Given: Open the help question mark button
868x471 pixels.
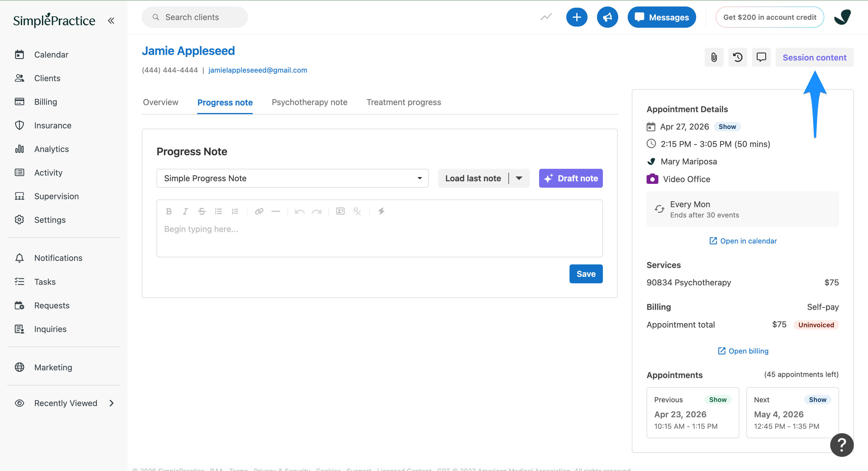Looking at the screenshot, I should point(842,445).
